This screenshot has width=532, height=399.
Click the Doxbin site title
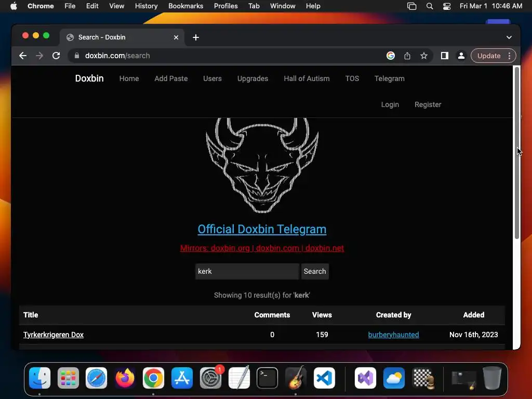pos(89,78)
